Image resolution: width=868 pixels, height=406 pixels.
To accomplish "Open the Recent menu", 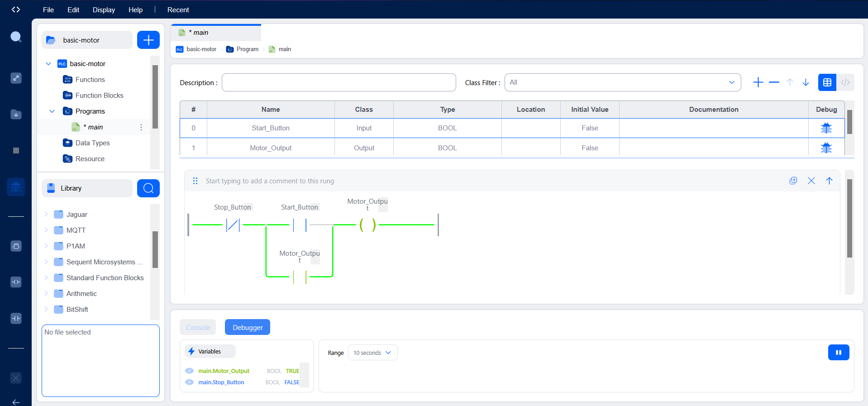I will [x=178, y=10].
